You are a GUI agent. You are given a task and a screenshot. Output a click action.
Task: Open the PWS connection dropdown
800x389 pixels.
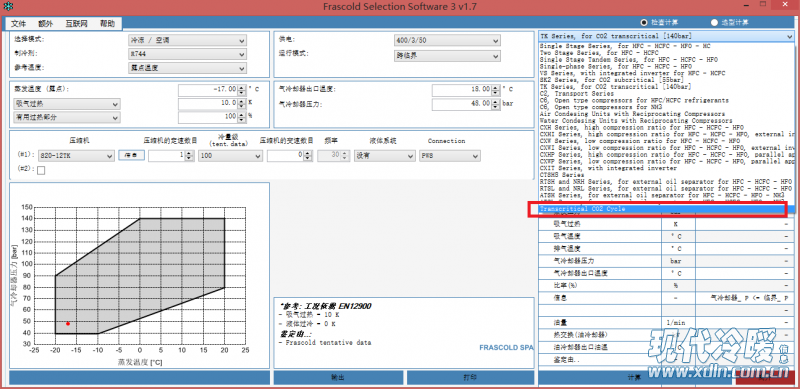tap(449, 156)
